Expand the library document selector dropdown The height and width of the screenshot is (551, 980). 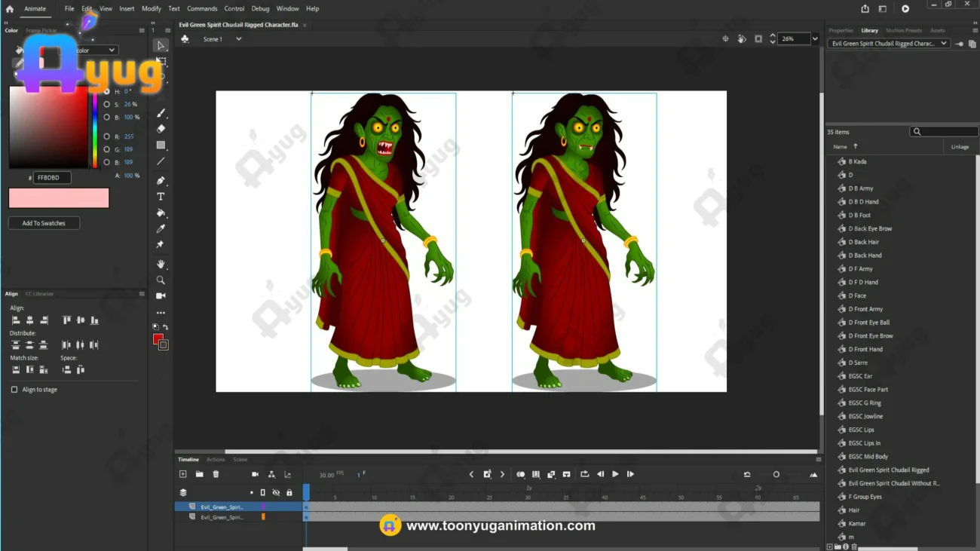[x=943, y=44]
